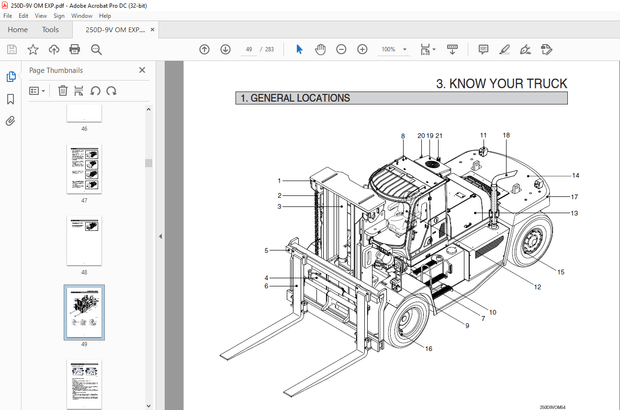Screen dimensions: 620x410
Task: Open the thumbnail options dropdown
Action: coord(37,91)
